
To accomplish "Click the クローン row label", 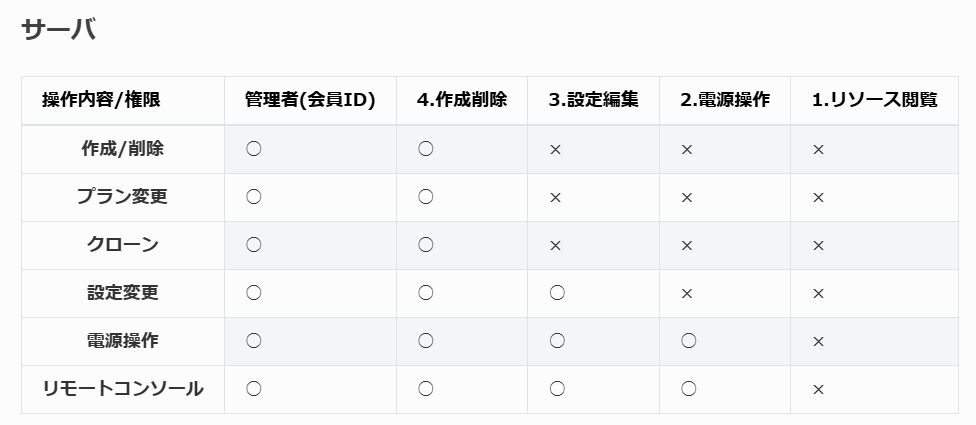I will click(x=123, y=245).
